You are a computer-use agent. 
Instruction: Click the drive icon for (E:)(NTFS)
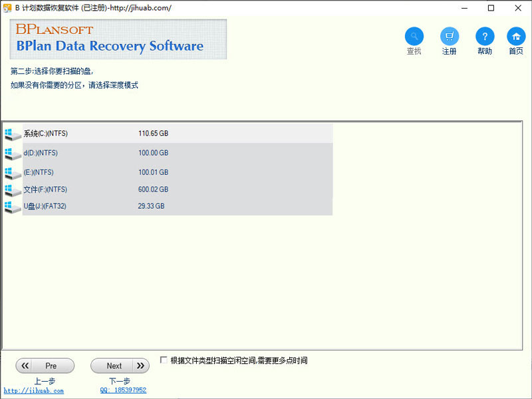coord(13,173)
